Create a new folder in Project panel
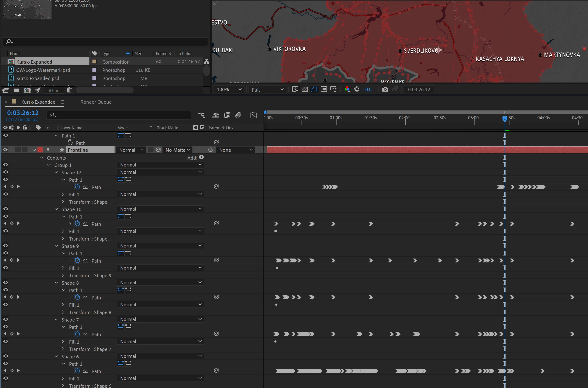This screenshot has width=588, height=388. [16, 90]
